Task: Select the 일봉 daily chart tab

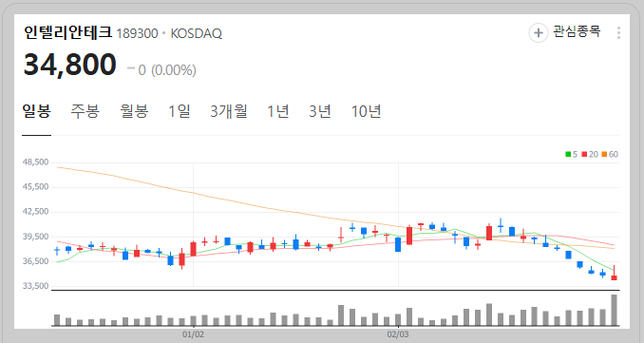Action: 36,111
